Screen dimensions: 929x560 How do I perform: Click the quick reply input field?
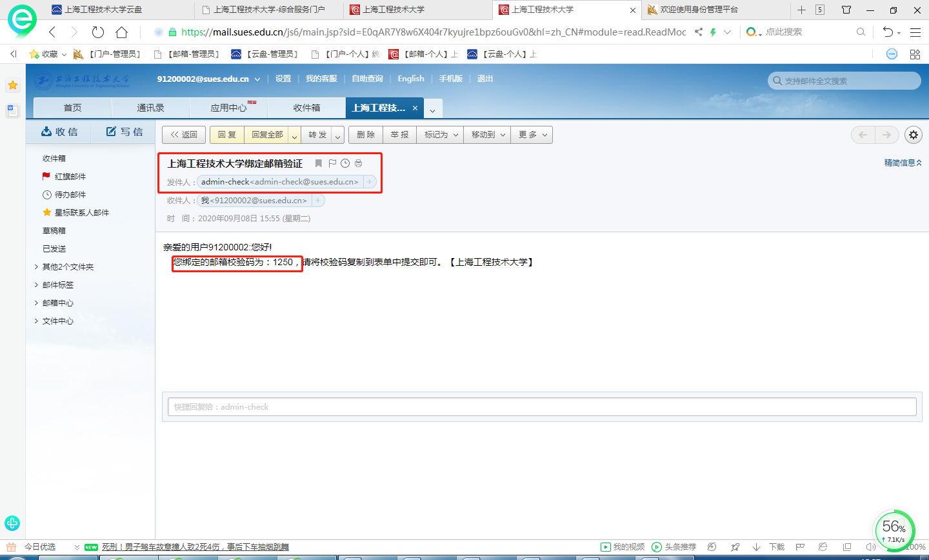pos(542,407)
